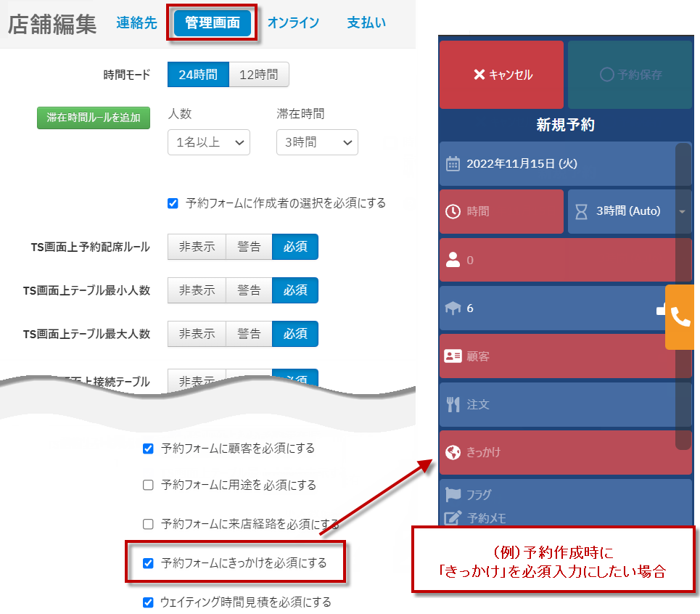The width and height of the screenshot is (700, 614).
Task: Click the edit icon beside 予約メモ
Action: pyautogui.click(x=453, y=517)
